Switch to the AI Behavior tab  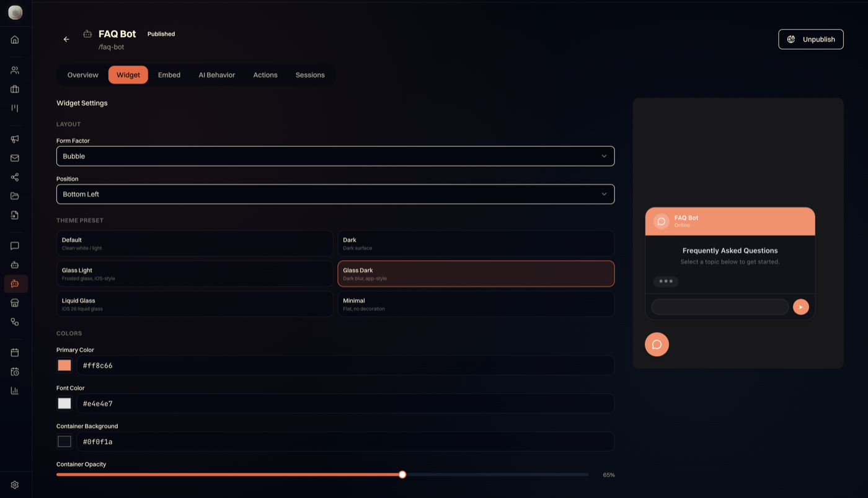pyautogui.click(x=217, y=75)
